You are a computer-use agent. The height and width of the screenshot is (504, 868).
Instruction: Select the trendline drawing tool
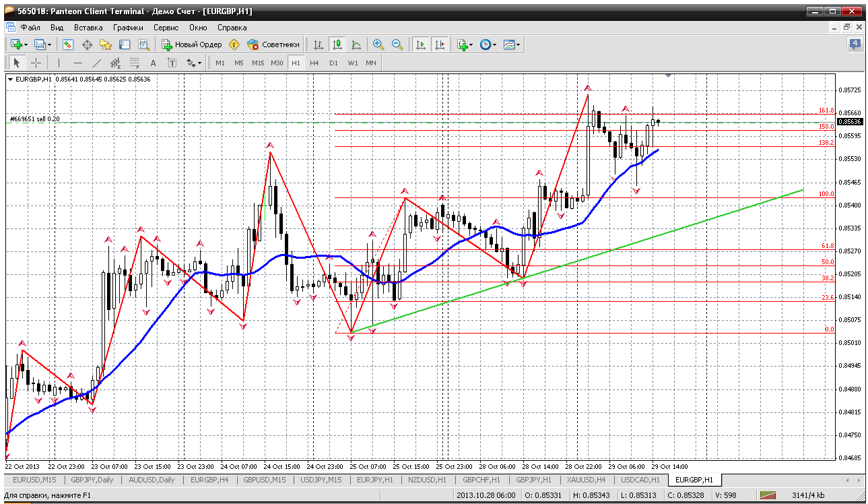click(x=96, y=63)
